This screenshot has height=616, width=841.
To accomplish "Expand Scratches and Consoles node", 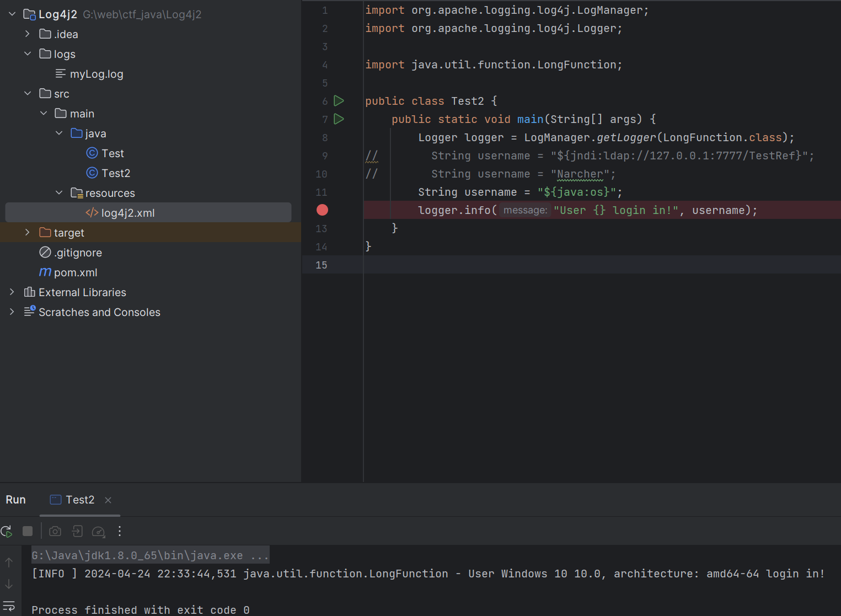I will (x=12, y=312).
